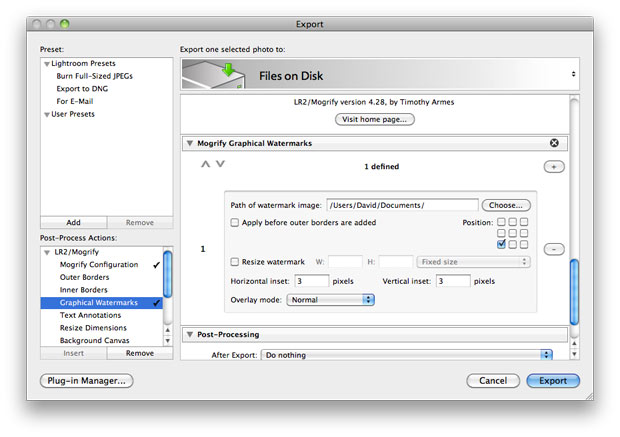This screenshot has width=620, height=437.
Task: Select Text Annotations action
Action: click(x=90, y=315)
